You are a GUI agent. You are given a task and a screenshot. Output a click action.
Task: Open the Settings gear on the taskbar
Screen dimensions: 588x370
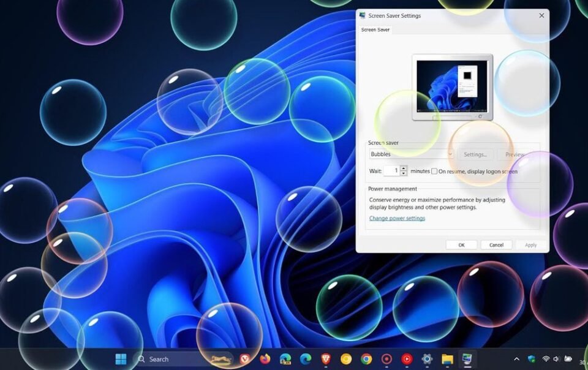(427, 359)
